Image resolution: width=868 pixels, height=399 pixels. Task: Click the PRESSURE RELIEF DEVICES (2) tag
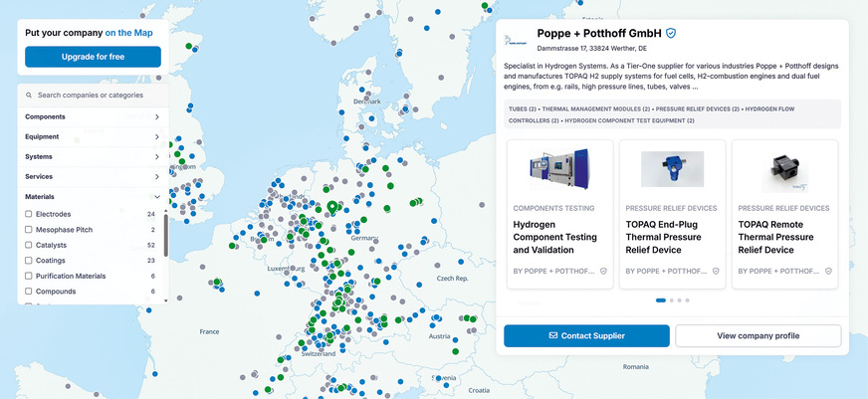(x=698, y=109)
